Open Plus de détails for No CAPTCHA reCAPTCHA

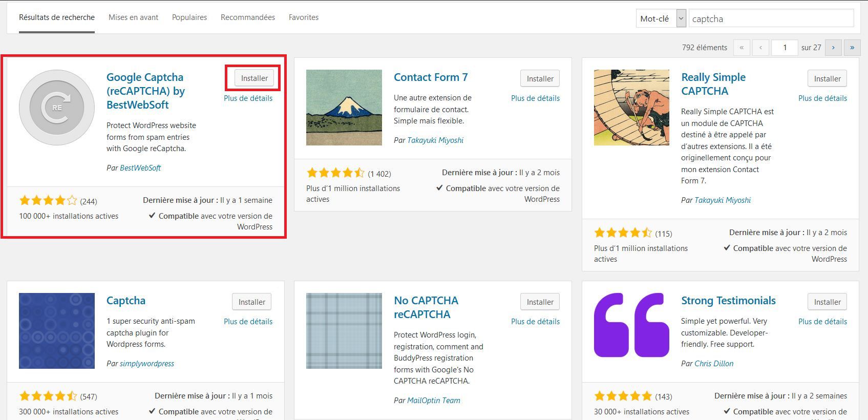coord(535,322)
